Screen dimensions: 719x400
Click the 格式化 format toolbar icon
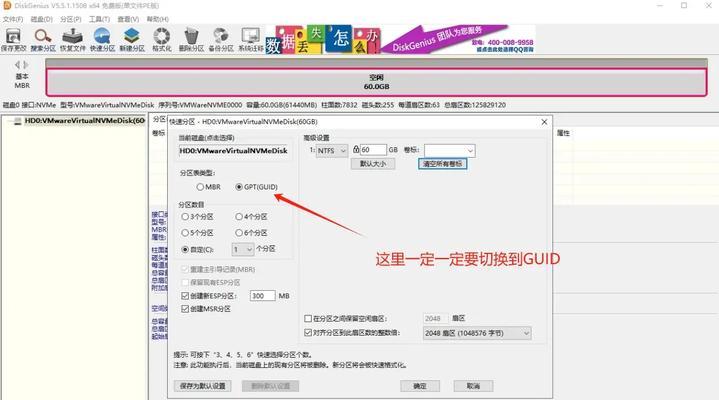point(161,39)
